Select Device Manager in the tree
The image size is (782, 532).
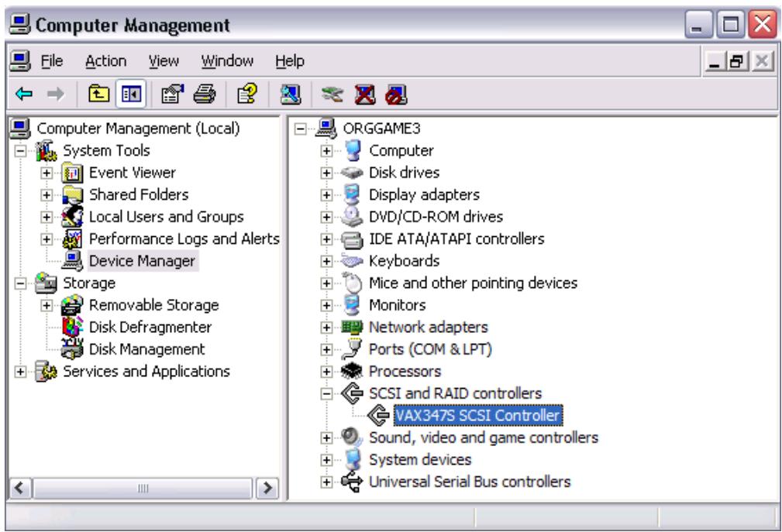142,261
